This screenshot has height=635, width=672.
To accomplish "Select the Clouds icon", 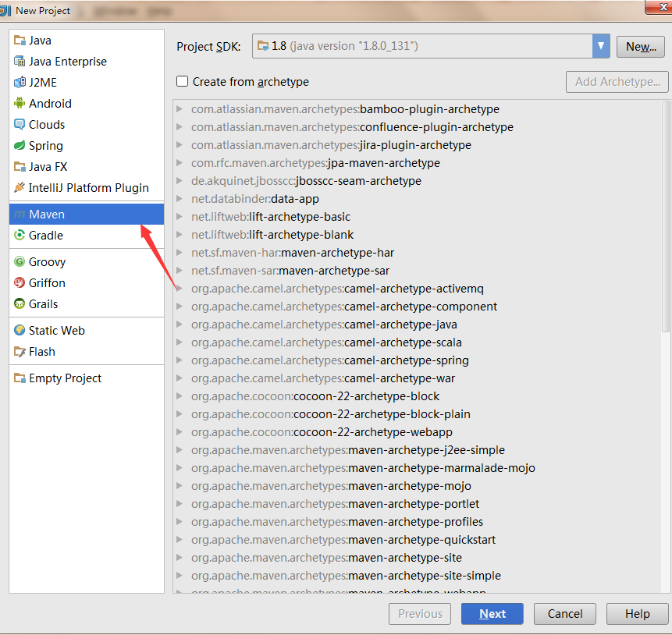I will click(x=20, y=125).
